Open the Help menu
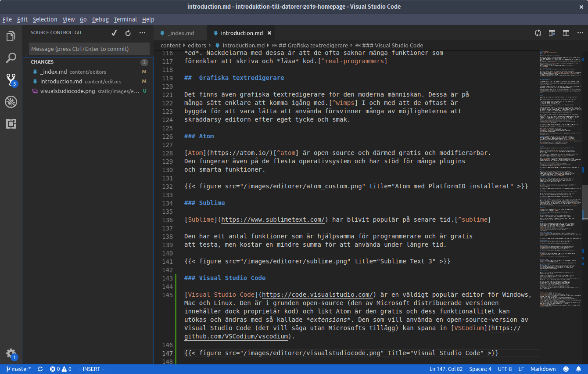 (148, 19)
